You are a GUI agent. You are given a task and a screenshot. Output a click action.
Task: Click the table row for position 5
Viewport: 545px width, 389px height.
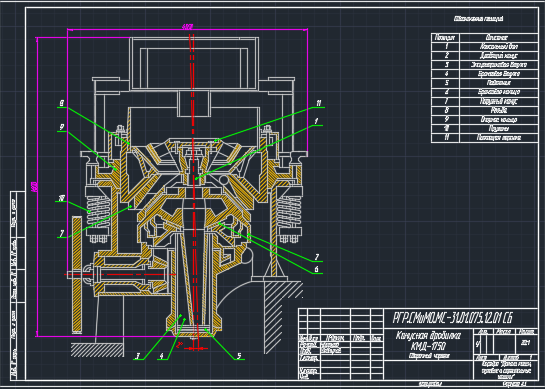coord(485,83)
